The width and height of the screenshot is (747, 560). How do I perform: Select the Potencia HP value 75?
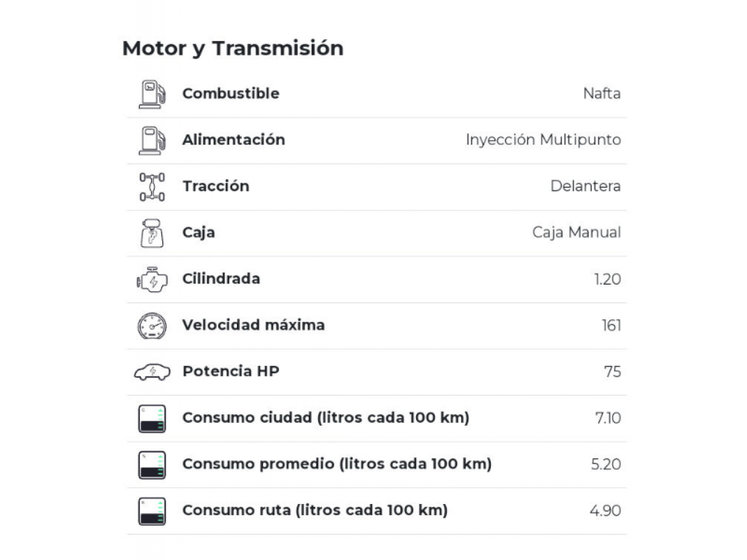pyautogui.click(x=612, y=372)
